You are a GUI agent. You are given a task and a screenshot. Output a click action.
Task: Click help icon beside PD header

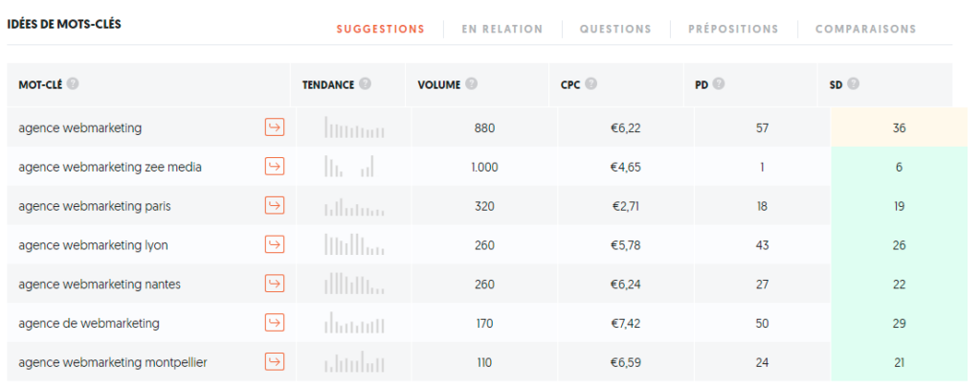pos(719,83)
